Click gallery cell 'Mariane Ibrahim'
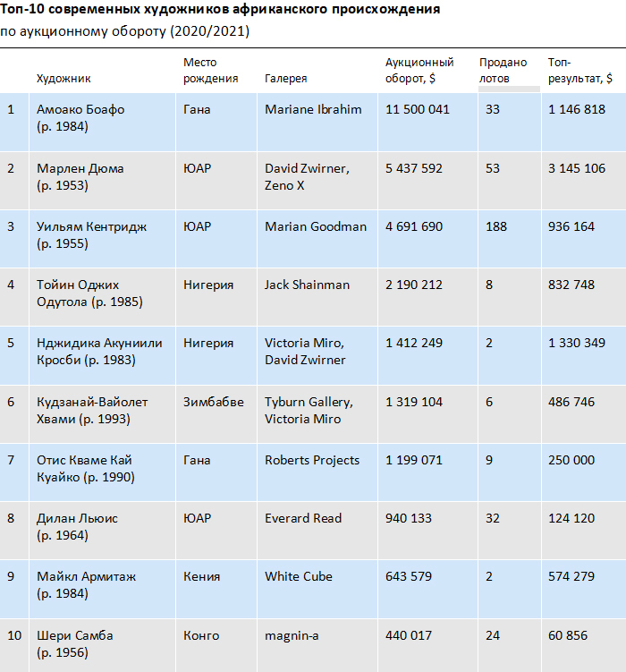This screenshot has width=626, height=672. pos(313,109)
